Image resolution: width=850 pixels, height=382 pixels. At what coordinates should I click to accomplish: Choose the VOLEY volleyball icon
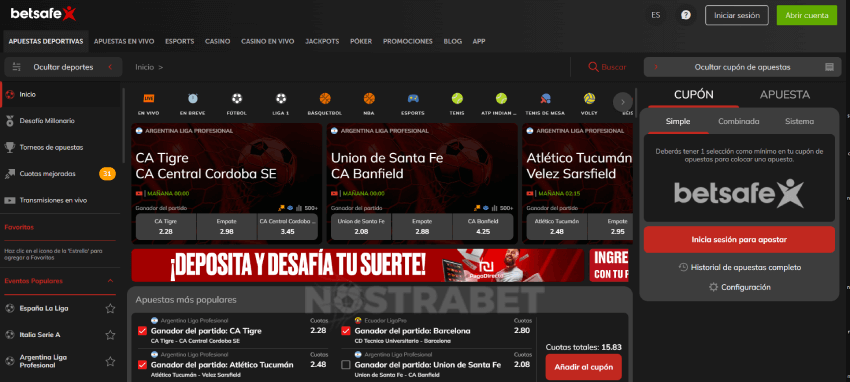[x=589, y=99]
